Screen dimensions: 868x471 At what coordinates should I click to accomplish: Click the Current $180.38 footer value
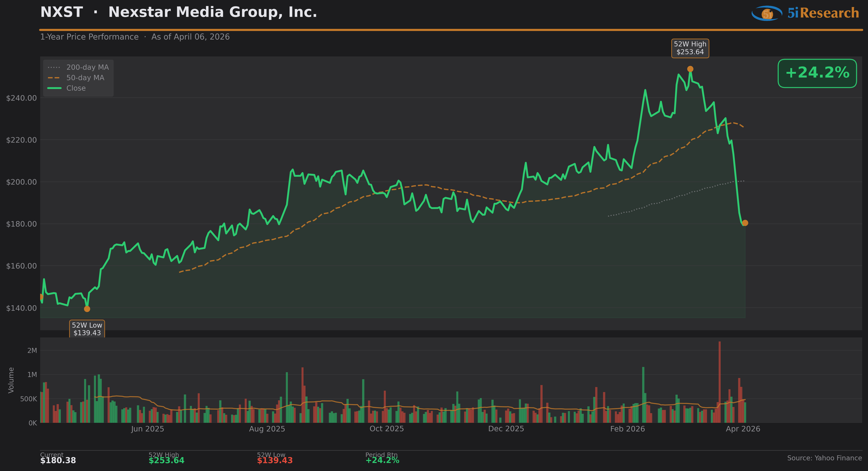58,461
